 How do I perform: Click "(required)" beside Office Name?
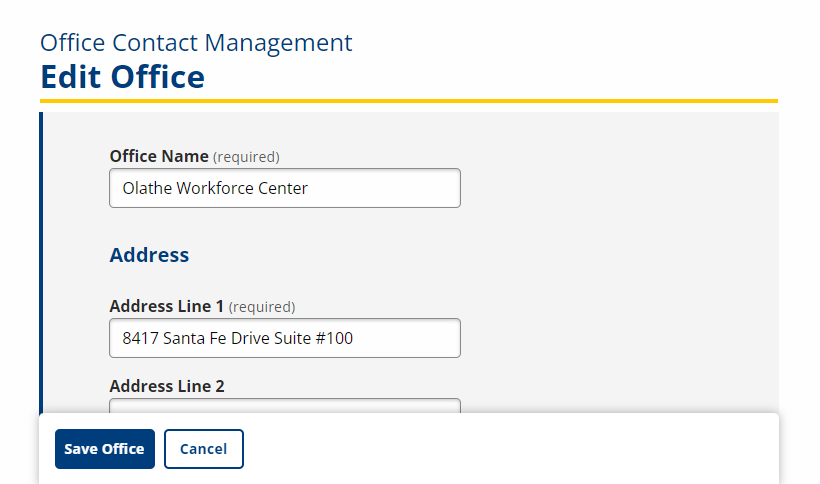point(246,157)
